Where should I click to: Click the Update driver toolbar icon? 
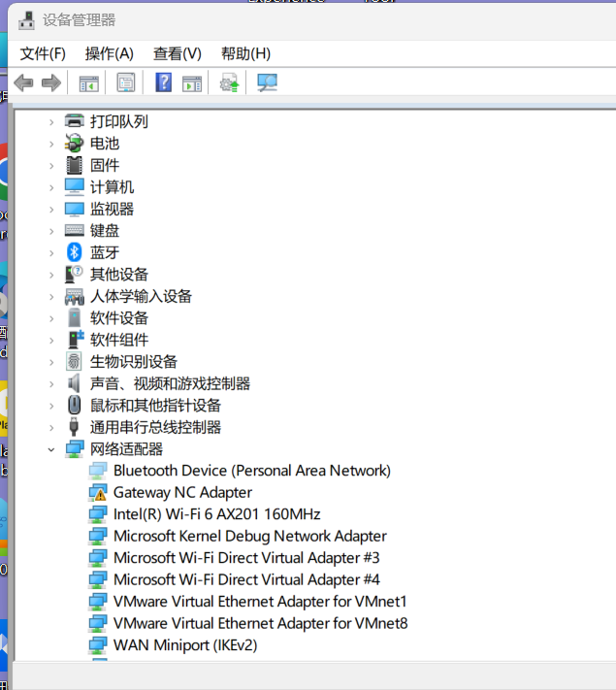[x=229, y=82]
